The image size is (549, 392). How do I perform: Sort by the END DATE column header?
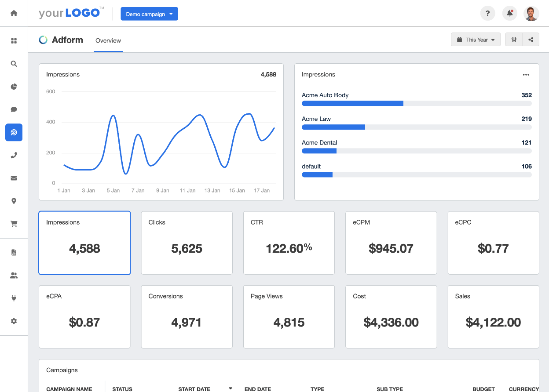258,389
